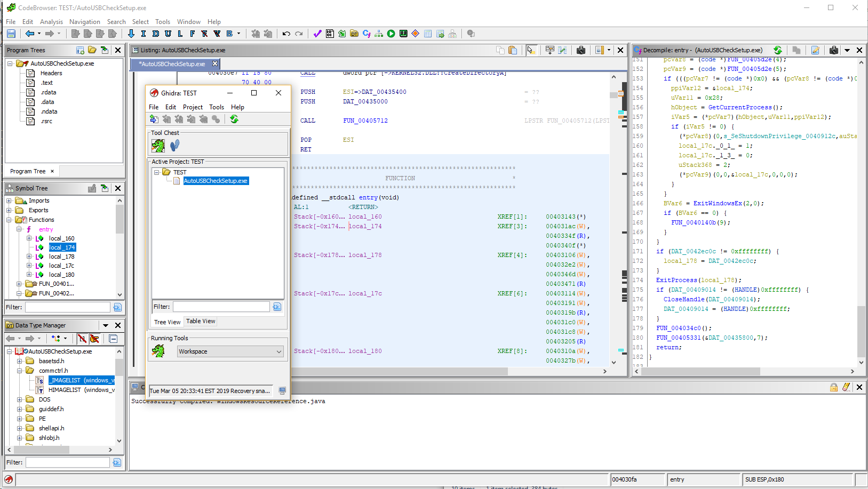Open the forward navigation history dropdown arrow
868x489 pixels.
pos(59,34)
